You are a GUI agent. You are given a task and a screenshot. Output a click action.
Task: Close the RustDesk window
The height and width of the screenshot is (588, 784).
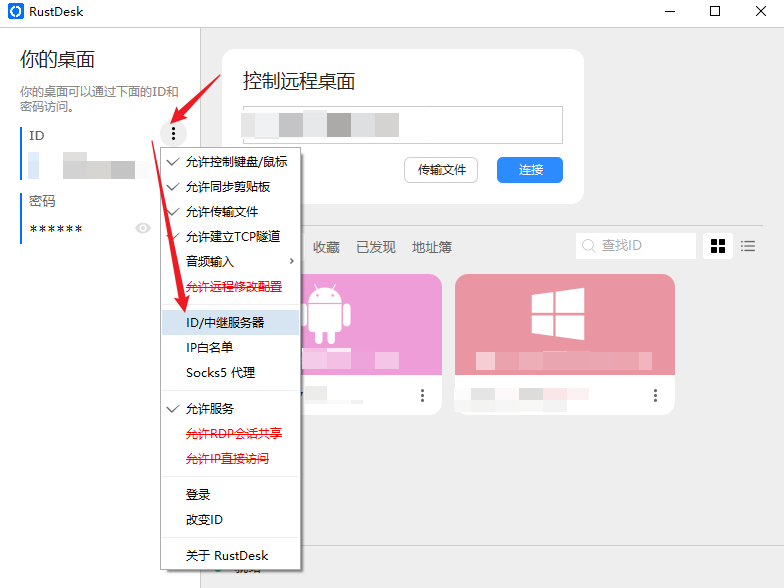tap(760, 11)
